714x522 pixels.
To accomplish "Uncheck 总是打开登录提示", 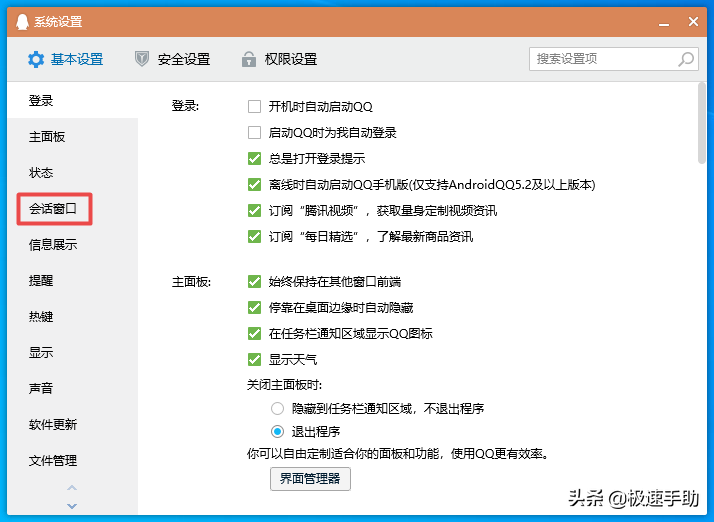I will click(254, 159).
